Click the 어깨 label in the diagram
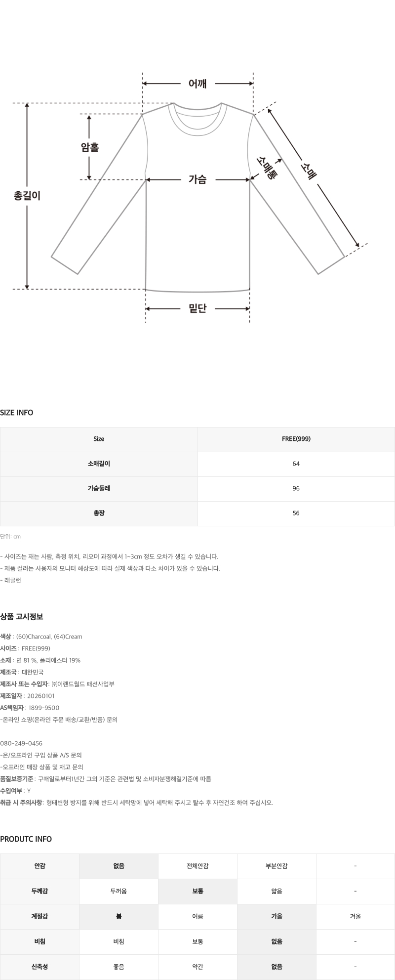Screen dimensions: 395x980 (x=197, y=84)
